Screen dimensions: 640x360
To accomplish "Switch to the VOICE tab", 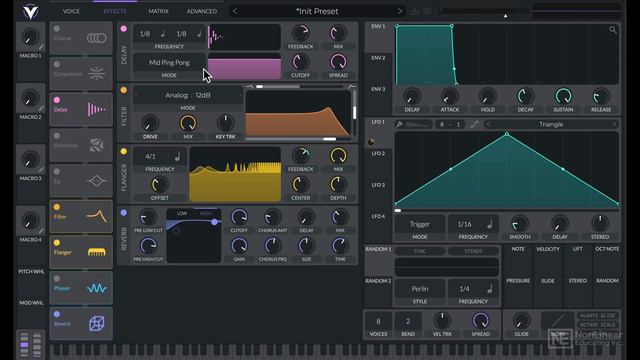I will tap(71, 11).
